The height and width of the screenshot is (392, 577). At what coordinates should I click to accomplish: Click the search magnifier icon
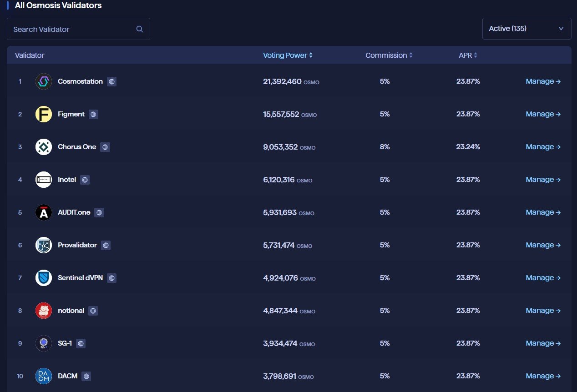(140, 29)
